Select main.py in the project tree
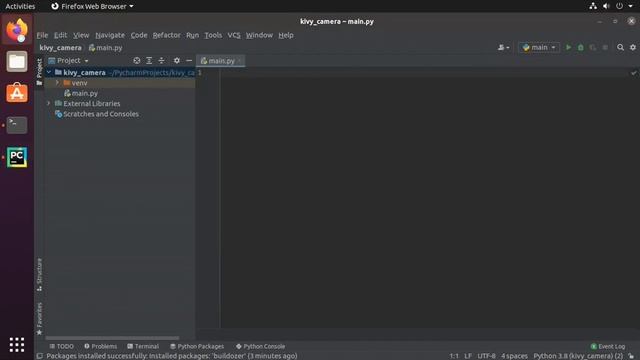The width and height of the screenshot is (640, 360). tap(84, 93)
